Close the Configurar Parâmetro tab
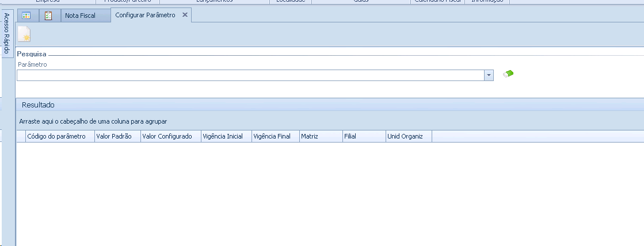The height and width of the screenshot is (246, 644). [x=185, y=15]
